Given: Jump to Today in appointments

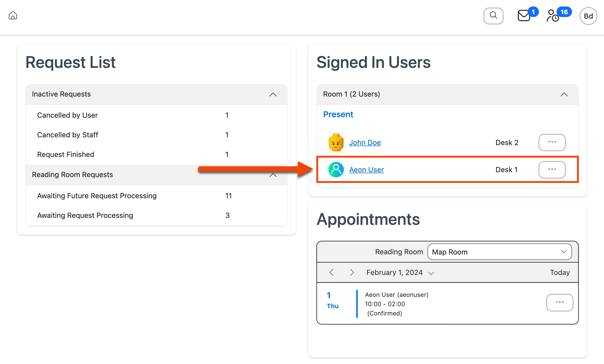Looking at the screenshot, I should [560, 273].
